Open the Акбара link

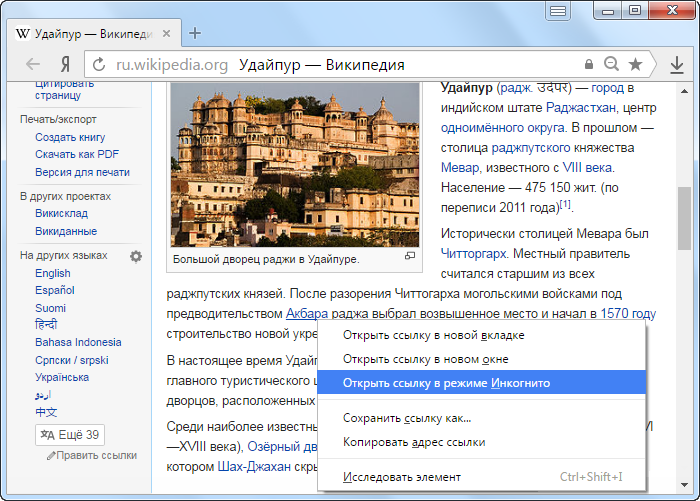pyautogui.click(x=307, y=314)
